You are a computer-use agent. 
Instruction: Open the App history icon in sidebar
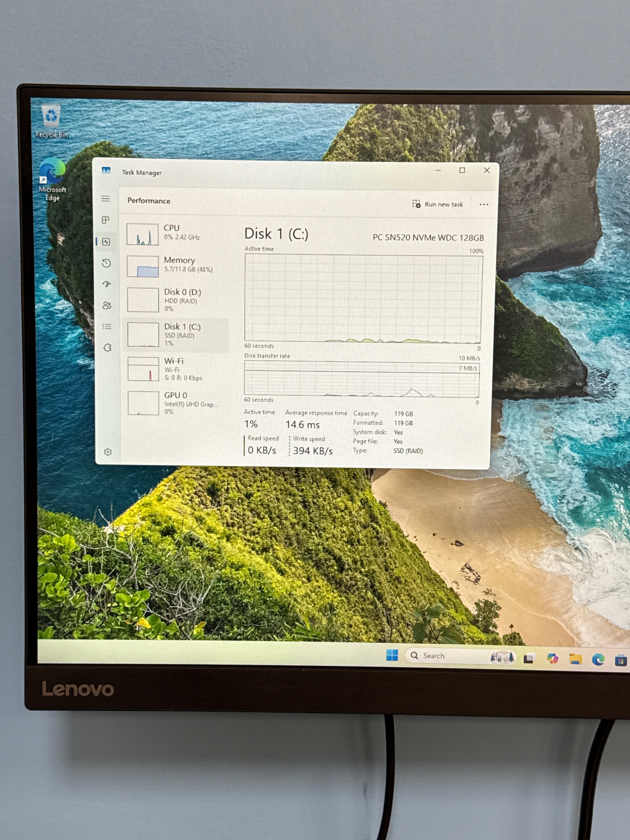(x=106, y=263)
